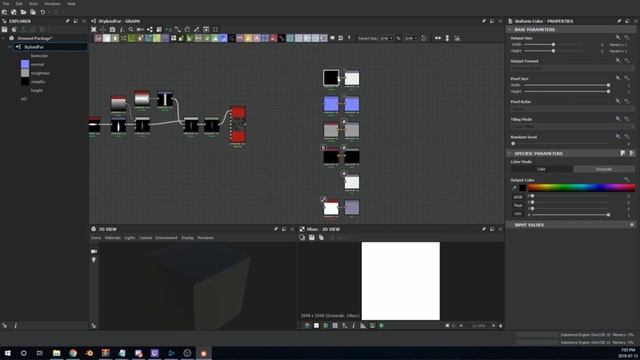Open the Help menu
Screen dimensions: 640x360
[71, 4]
